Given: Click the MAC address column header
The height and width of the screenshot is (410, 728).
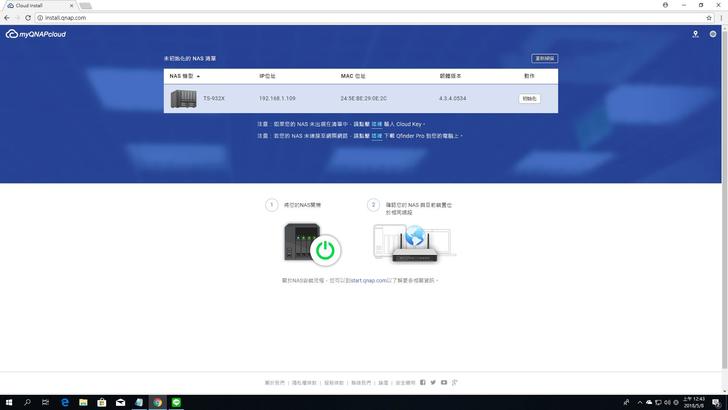Looking at the screenshot, I should click(353, 76).
